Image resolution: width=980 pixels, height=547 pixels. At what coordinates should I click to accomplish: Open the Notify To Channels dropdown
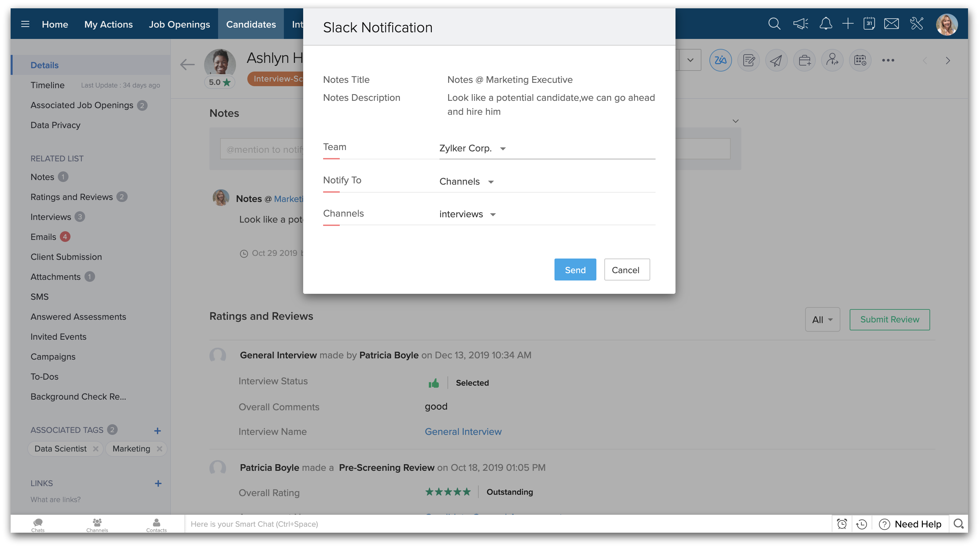click(466, 182)
